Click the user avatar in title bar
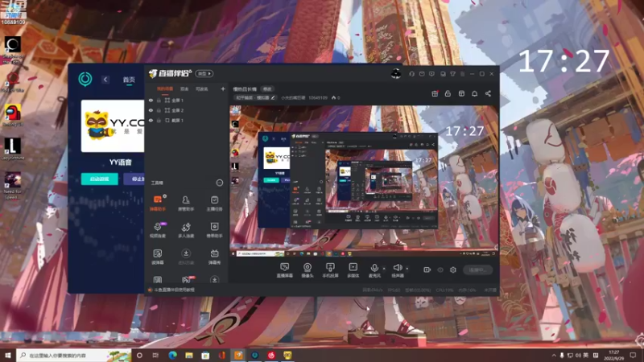This screenshot has width=644, height=362. pyautogui.click(x=396, y=73)
